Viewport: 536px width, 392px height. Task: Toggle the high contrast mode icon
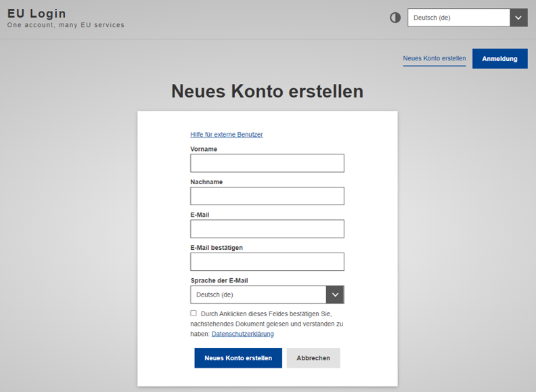[x=395, y=18]
